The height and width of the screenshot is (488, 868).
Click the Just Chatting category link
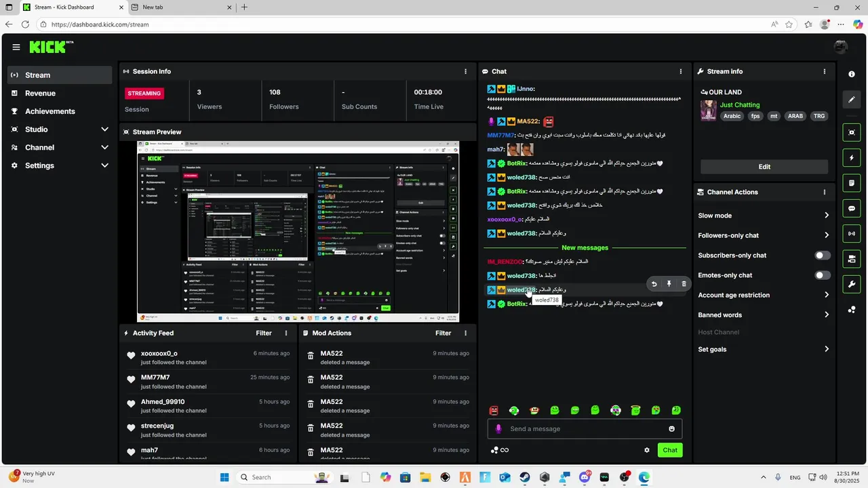click(740, 105)
